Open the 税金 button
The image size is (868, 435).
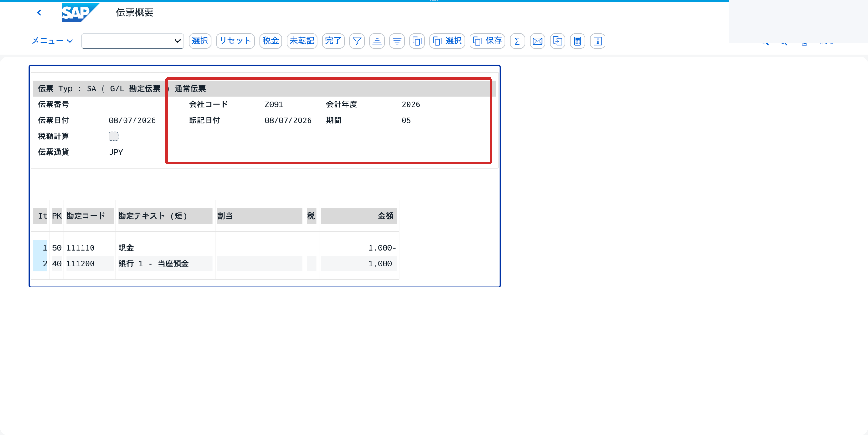[x=271, y=41]
